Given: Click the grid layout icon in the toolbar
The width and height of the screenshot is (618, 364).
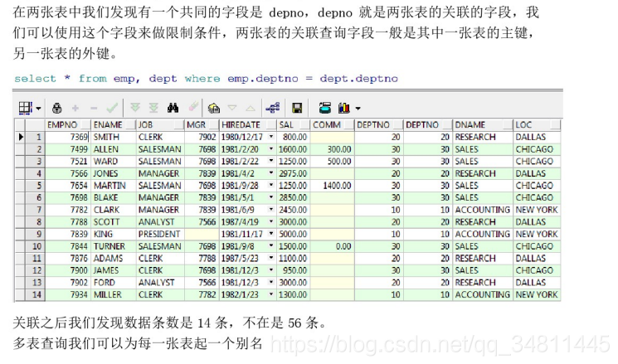Looking at the screenshot, I should [x=25, y=108].
